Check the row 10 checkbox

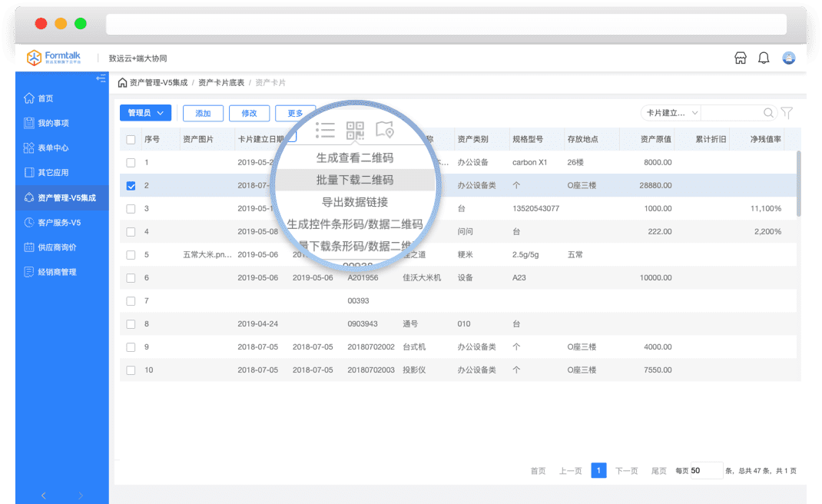click(x=131, y=370)
